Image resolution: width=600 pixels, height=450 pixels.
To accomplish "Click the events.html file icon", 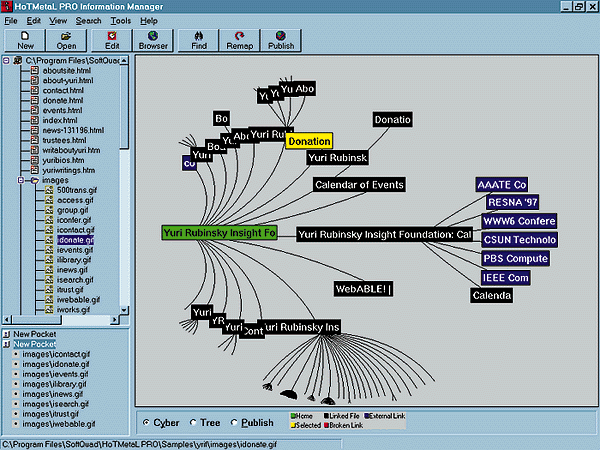I will tap(34, 110).
